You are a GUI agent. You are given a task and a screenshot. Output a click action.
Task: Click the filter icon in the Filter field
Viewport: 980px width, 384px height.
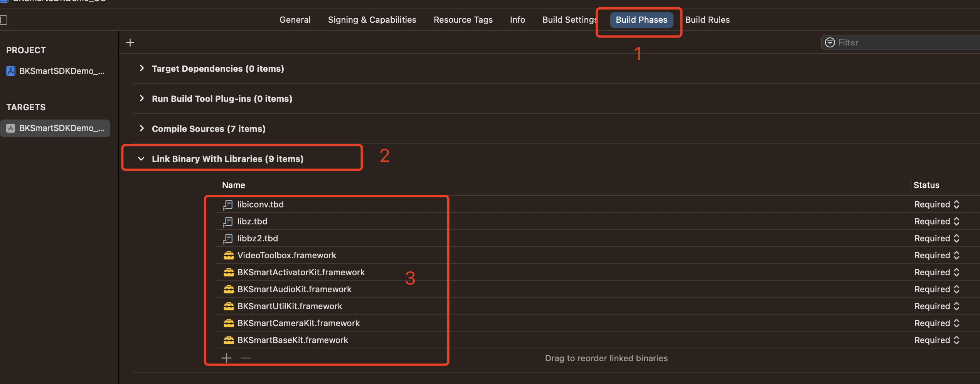tap(830, 42)
